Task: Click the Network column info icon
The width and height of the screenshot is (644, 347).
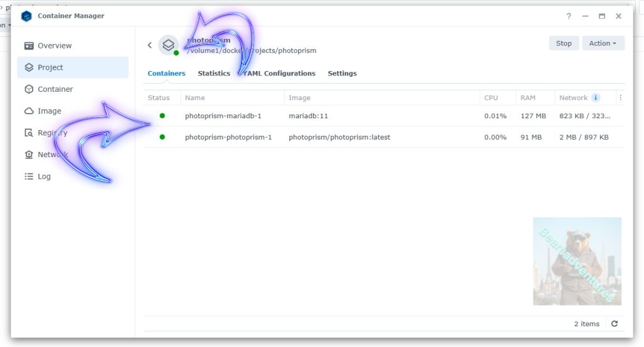Action: 596,97
